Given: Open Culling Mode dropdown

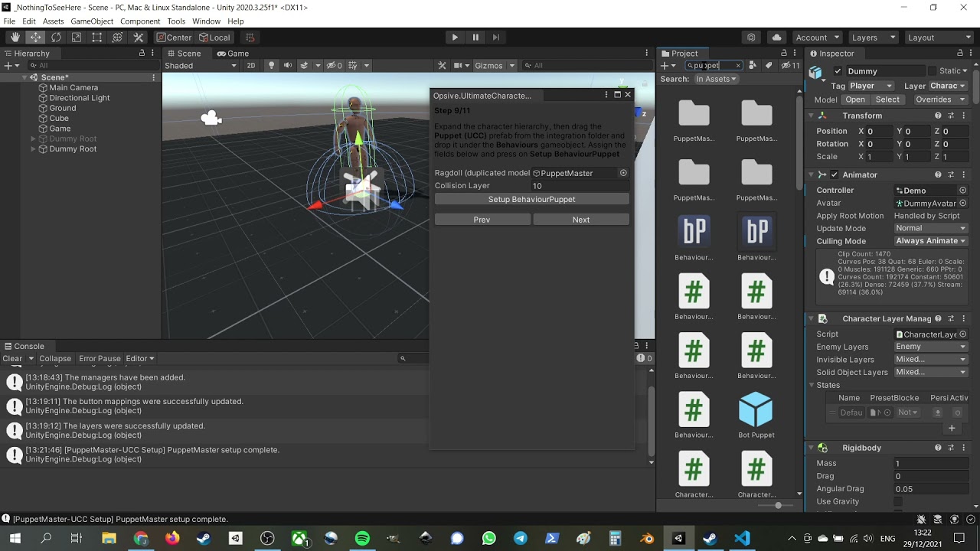Looking at the screenshot, I should click(930, 241).
